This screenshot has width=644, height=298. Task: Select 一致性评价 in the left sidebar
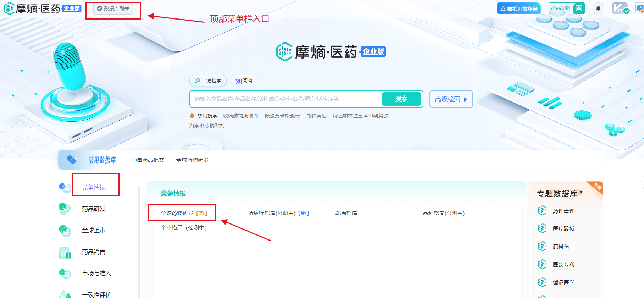(x=96, y=294)
